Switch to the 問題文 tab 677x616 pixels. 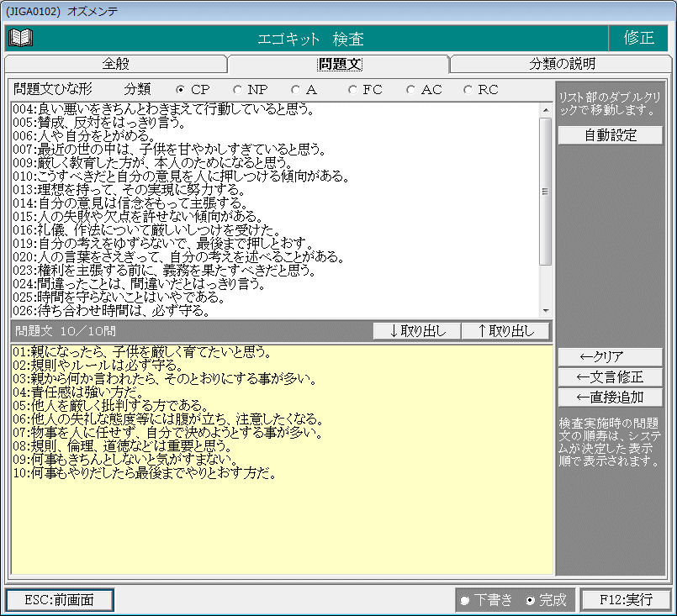point(340,64)
